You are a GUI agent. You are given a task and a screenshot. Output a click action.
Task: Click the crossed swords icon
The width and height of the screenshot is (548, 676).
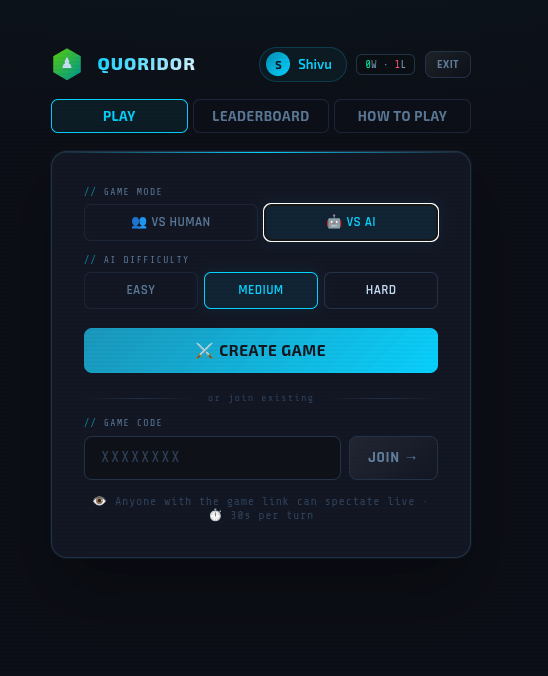click(x=204, y=351)
